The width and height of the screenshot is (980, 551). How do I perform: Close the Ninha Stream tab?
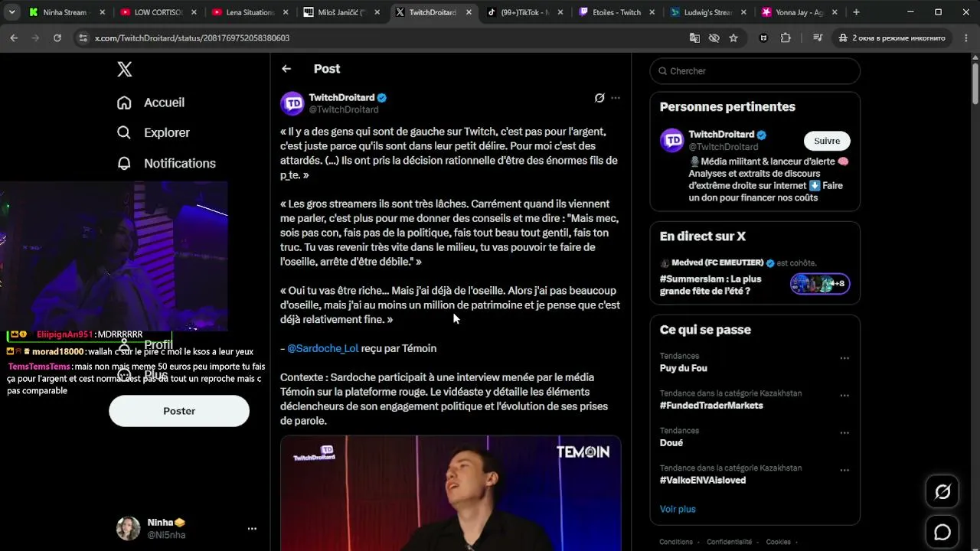click(x=101, y=12)
